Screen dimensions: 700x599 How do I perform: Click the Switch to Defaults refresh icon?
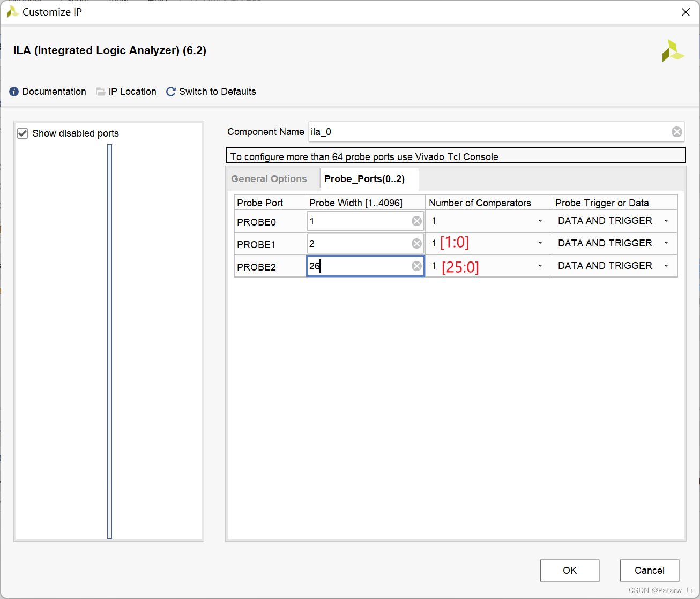click(x=171, y=92)
